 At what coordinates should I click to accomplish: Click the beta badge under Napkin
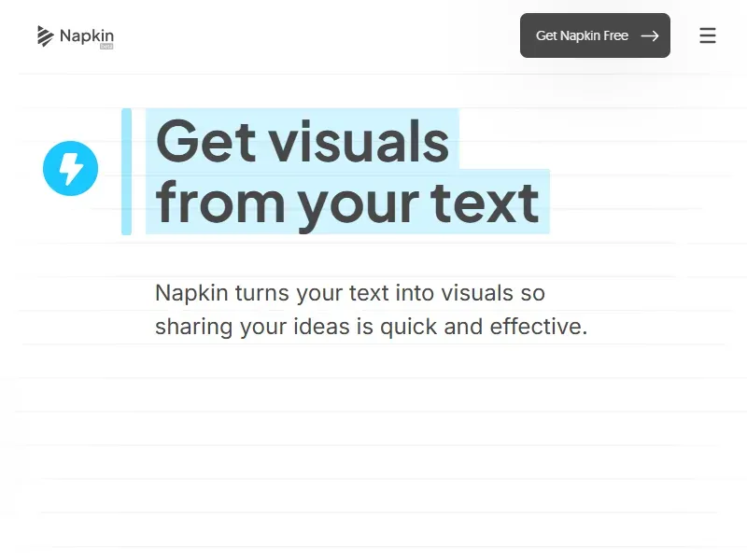(x=106, y=47)
